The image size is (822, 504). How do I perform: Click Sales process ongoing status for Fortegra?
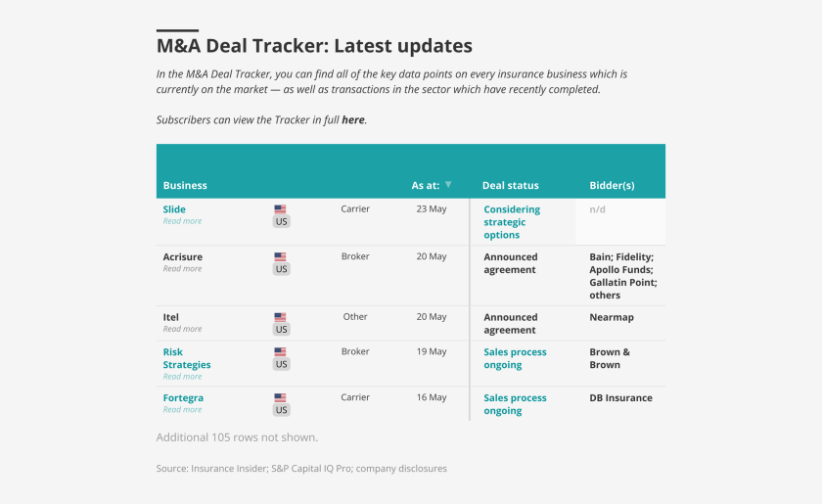pos(515,404)
